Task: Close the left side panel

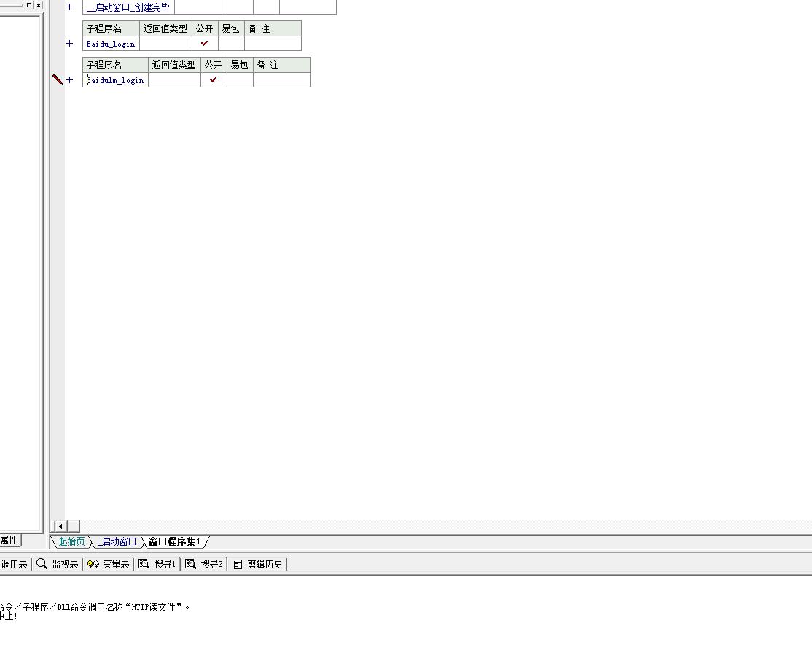Action: coord(39,5)
